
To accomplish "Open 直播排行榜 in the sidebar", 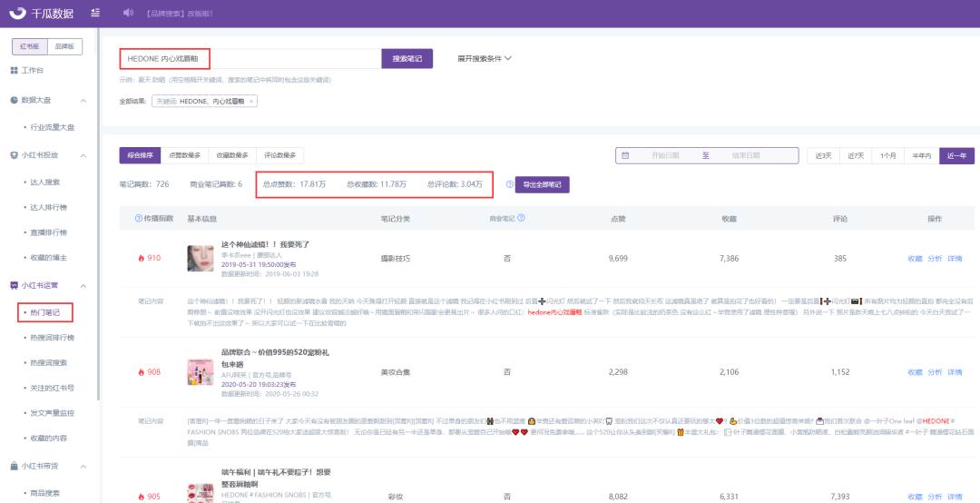I will tap(48, 232).
